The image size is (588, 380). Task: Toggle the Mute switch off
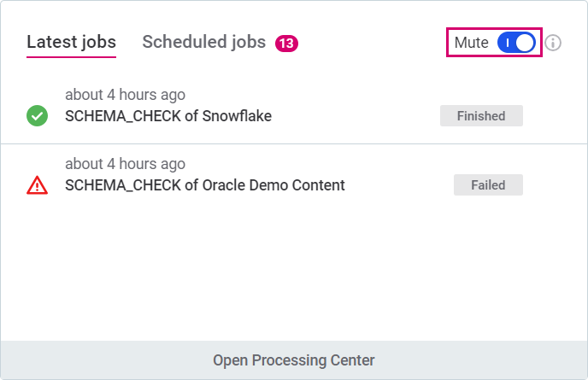pyautogui.click(x=516, y=43)
